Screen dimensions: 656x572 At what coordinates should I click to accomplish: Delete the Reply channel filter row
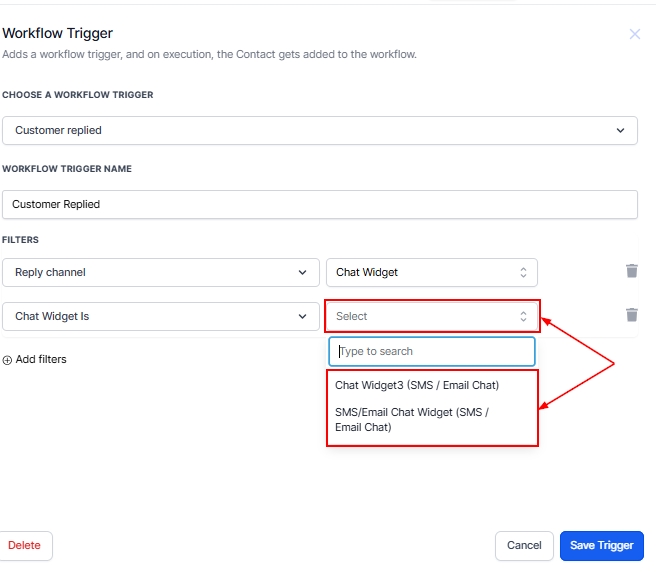[x=631, y=271]
